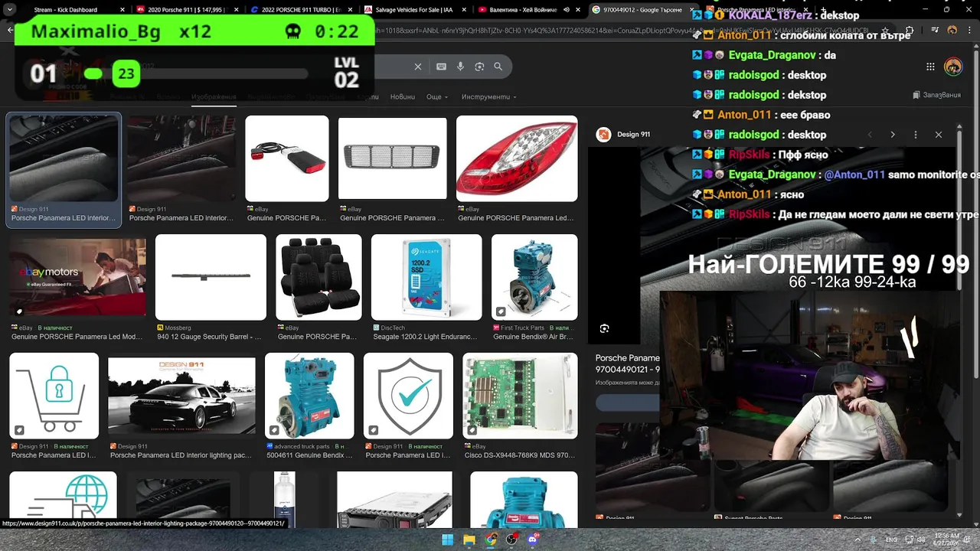Click the ENG language indicator

tap(892, 540)
